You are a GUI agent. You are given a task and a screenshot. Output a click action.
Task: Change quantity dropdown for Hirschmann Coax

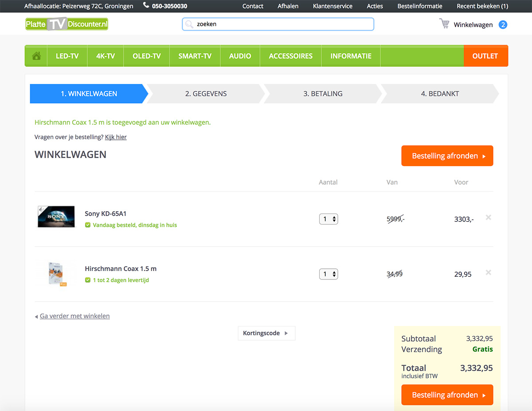[329, 274]
